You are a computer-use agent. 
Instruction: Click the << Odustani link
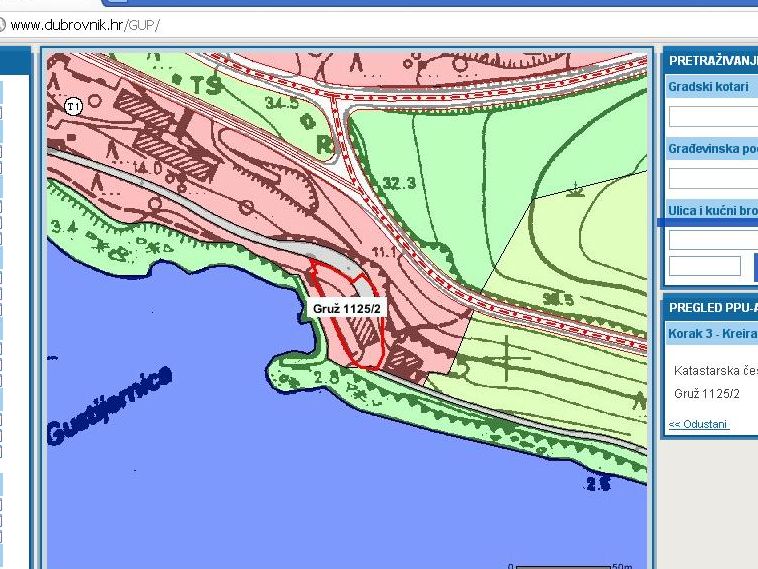pos(699,425)
